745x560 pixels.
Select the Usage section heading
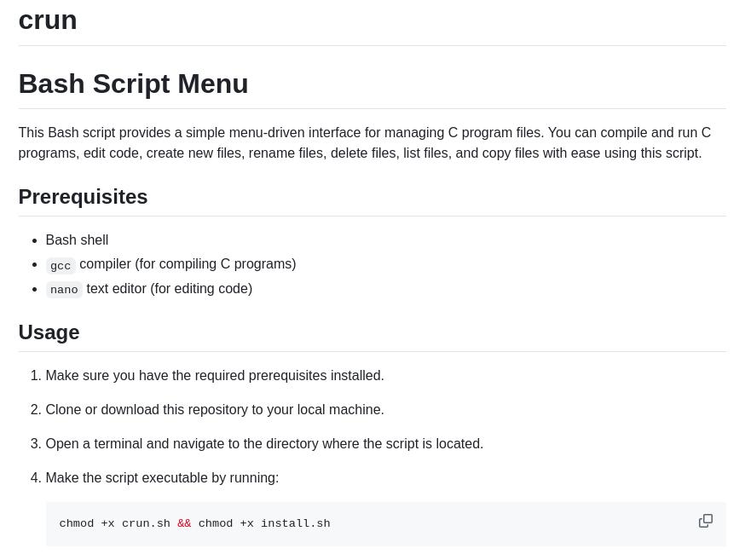point(49,332)
